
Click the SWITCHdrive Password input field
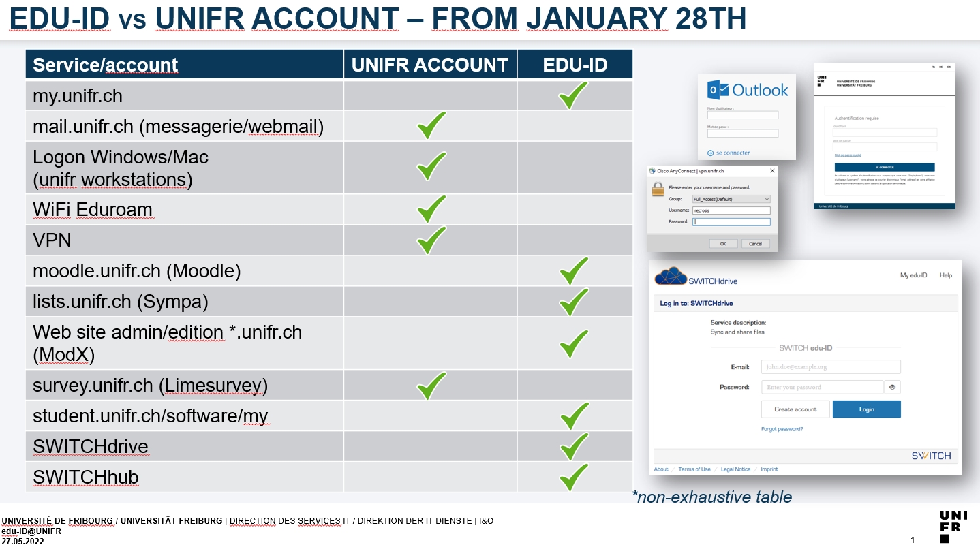(x=822, y=387)
